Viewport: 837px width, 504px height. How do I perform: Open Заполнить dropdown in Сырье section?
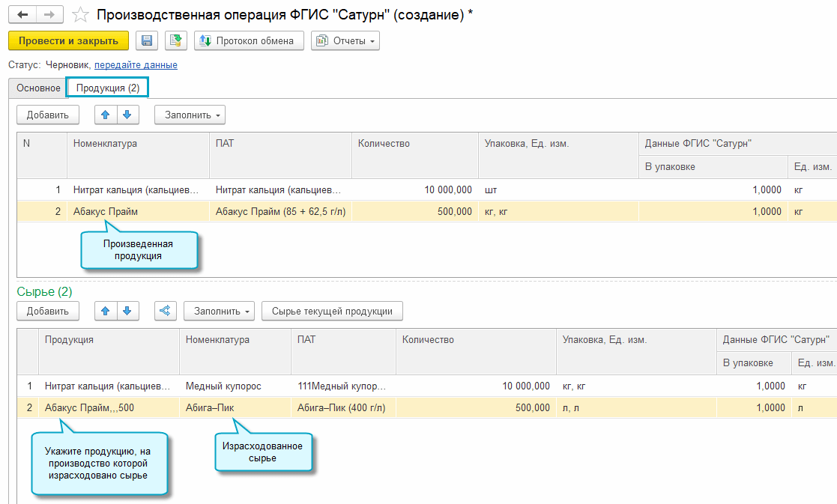coord(220,311)
